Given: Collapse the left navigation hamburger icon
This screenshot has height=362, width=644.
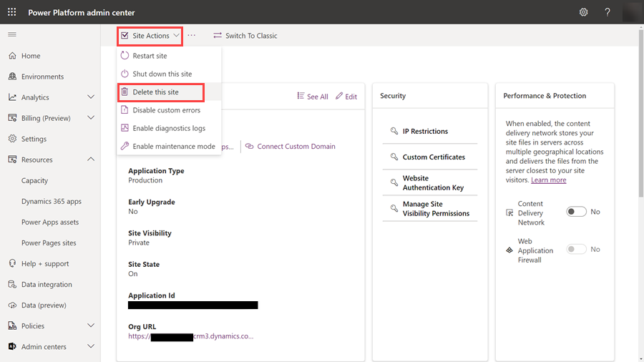Looking at the screenshot, I should point(12,34).
